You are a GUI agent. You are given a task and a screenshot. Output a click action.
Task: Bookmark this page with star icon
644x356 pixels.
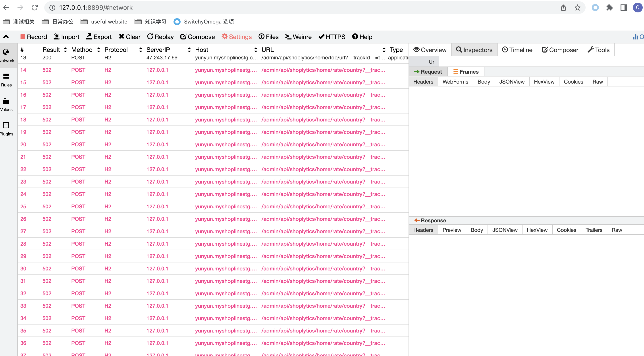click(577, 8)
